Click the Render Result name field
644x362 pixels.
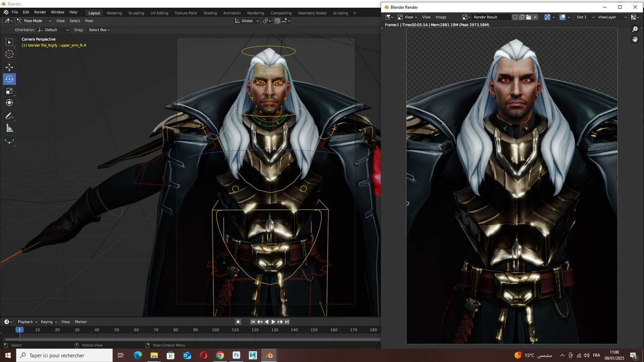click(491, 17)
